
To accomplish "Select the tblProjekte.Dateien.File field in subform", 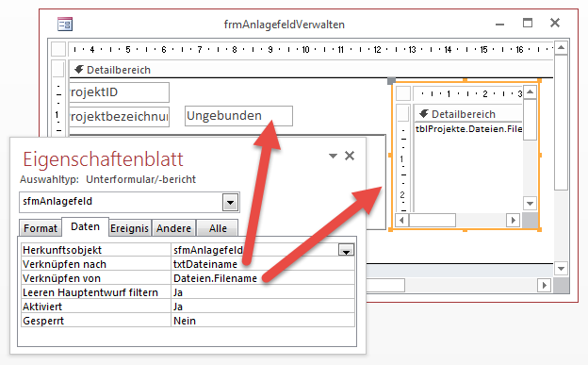I will [x=468, y=129].
